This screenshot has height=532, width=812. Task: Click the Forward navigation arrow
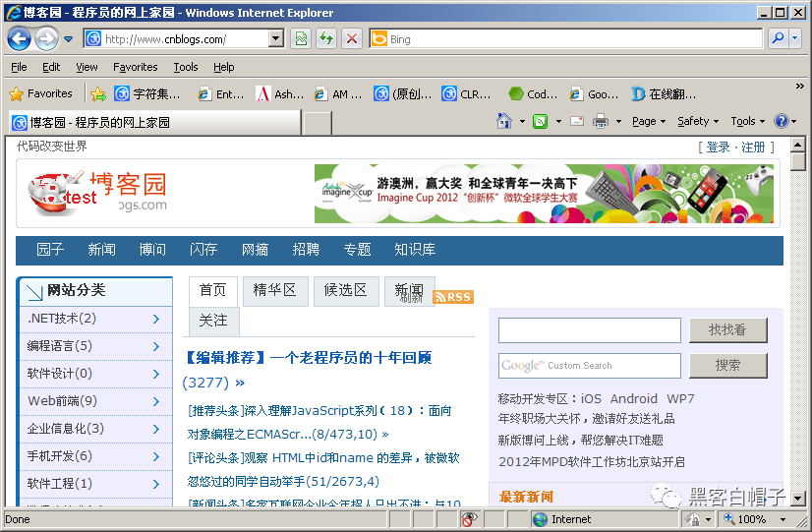[x=47, y=39]
